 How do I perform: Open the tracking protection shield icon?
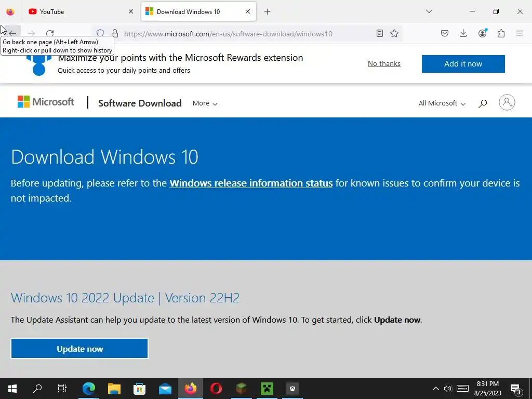(x=100, y=33)
